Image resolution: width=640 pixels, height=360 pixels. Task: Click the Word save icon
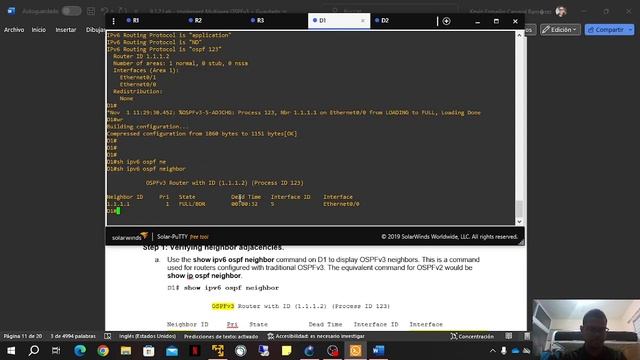[91, 11]
